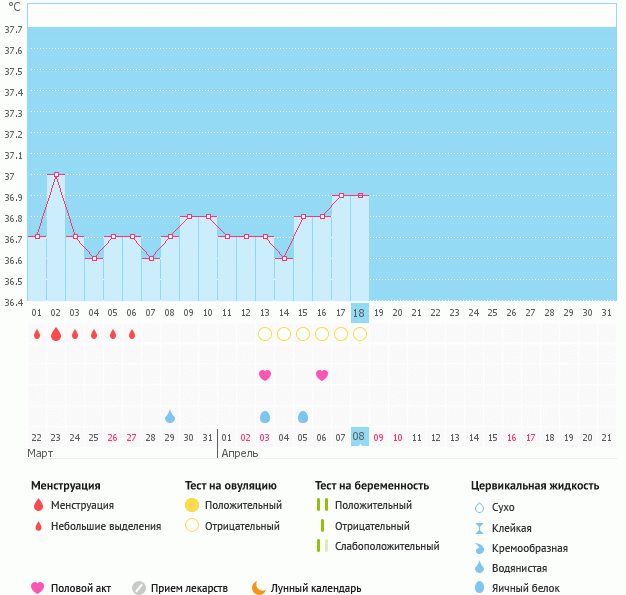Click the egg-white fluid icon on day 15
The width and height of the screenshot is (626, 595).
303,416
